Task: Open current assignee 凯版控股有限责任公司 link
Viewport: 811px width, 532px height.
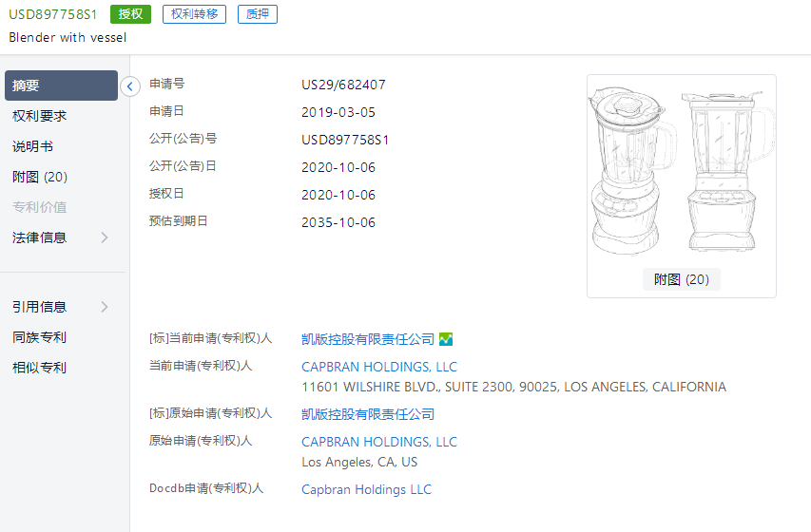Action: (368, 339)
